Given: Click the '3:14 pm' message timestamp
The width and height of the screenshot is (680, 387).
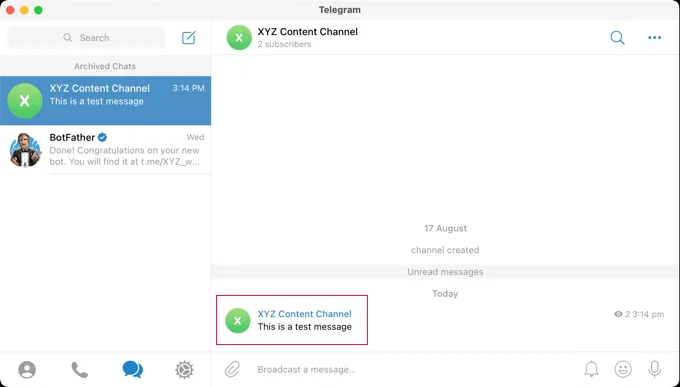Looking at the screenshot, I should [x=648, y=314].
